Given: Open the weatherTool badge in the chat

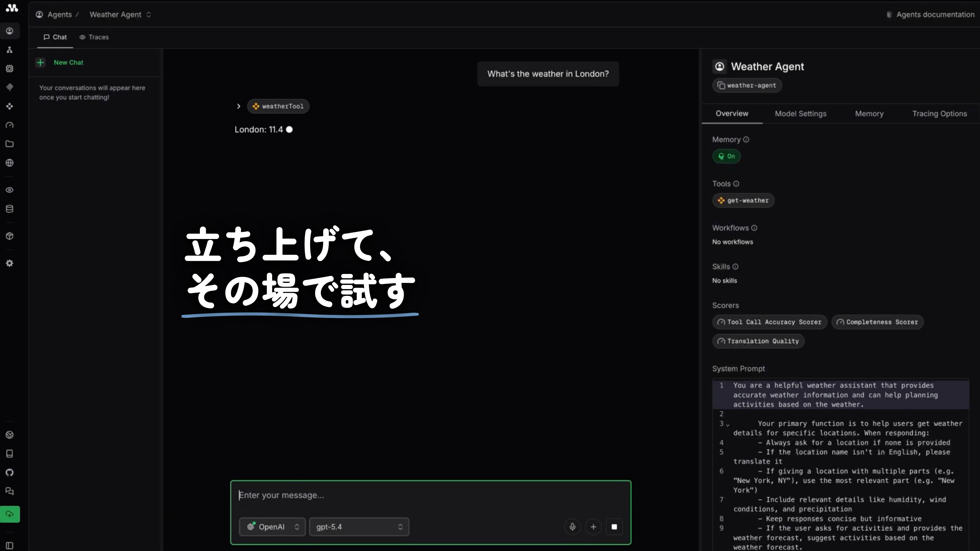Looking at the screenshot, I should coord(278,107).
